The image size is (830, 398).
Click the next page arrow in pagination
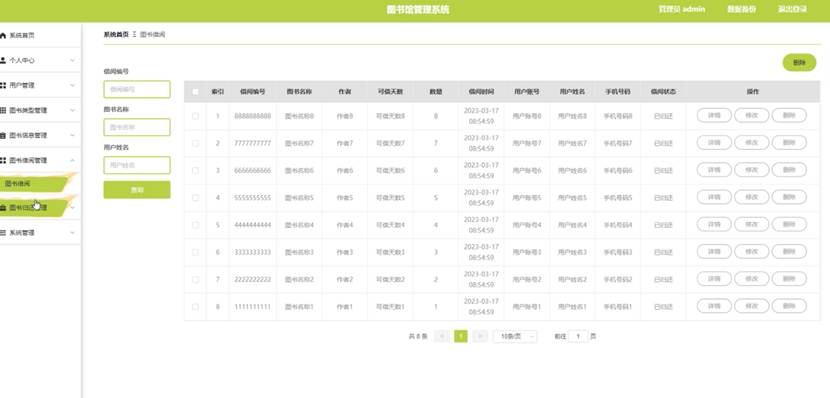click(x=480, y=337)
